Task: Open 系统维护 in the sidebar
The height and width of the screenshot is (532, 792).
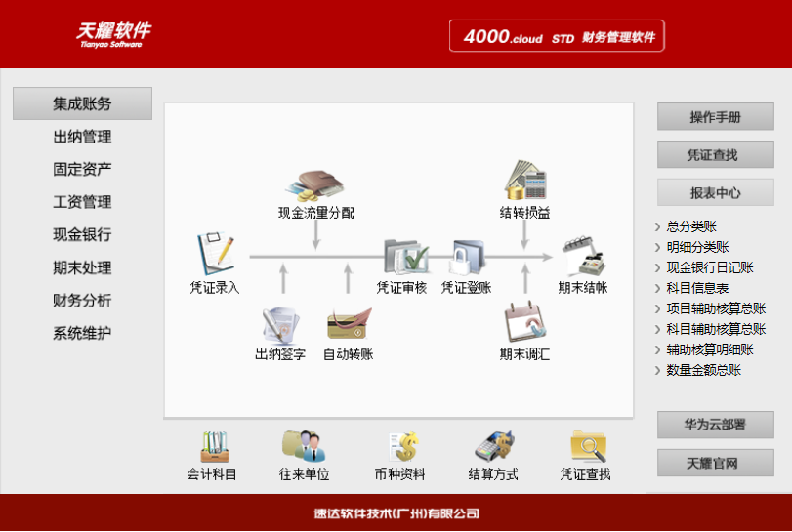Action: [x=82, y=333]
